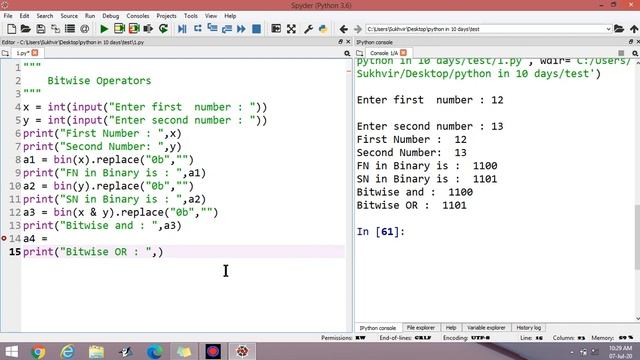Run the current cell icon
This screenshot has width=640, height=360.
[119, 29]
